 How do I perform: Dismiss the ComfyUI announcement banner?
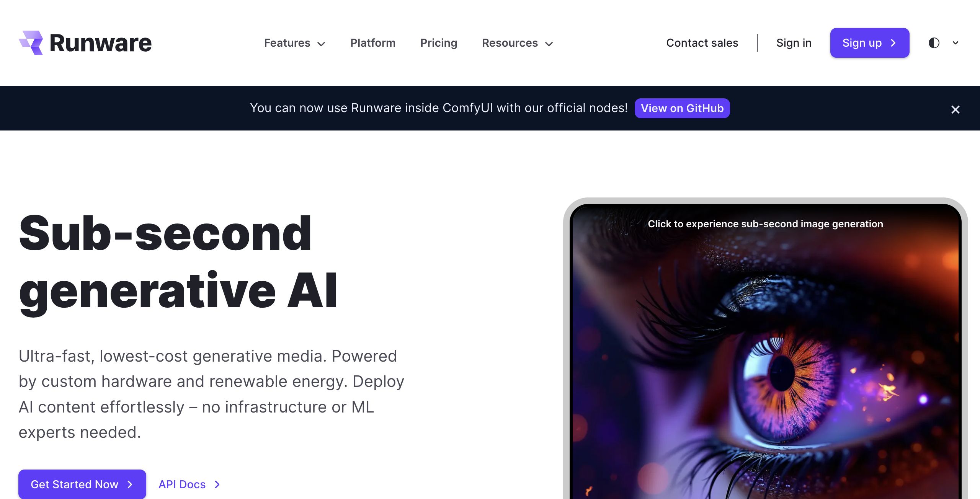955,109
